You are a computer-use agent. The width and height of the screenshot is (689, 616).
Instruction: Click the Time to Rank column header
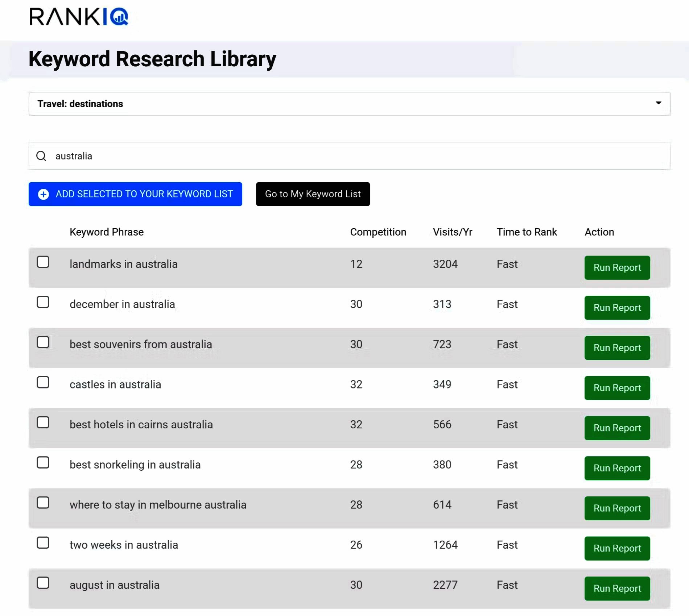(527, 232)
